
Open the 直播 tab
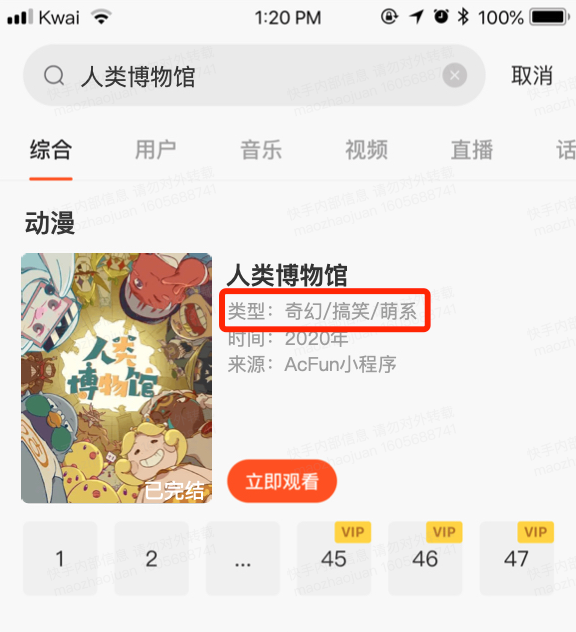[472, 150]
